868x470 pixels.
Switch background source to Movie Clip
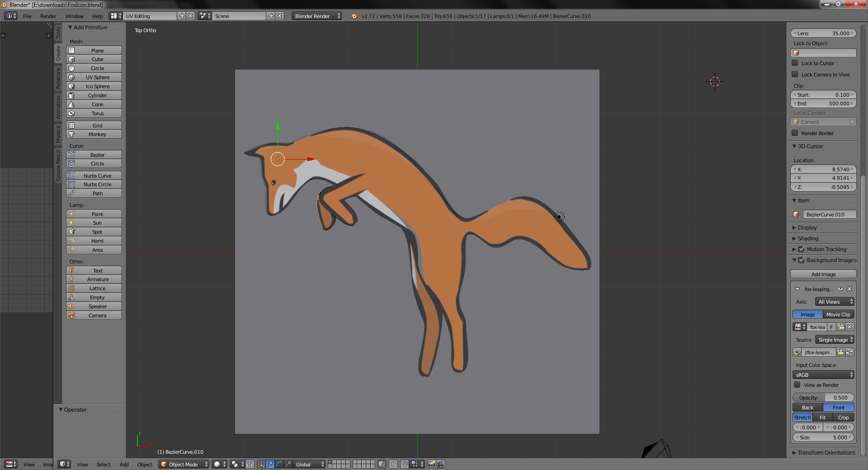coord(838,315)
